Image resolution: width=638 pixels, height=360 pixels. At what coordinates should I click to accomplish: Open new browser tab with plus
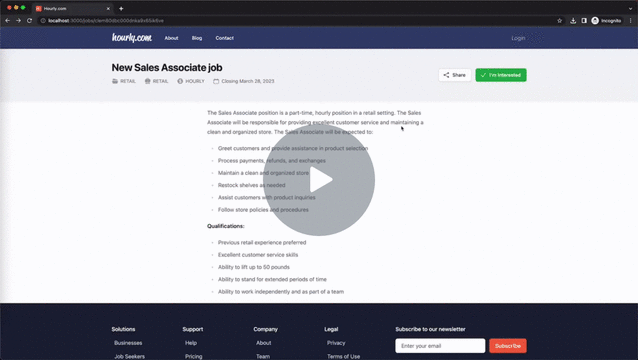pyautogui.click(x=121, y=8)
